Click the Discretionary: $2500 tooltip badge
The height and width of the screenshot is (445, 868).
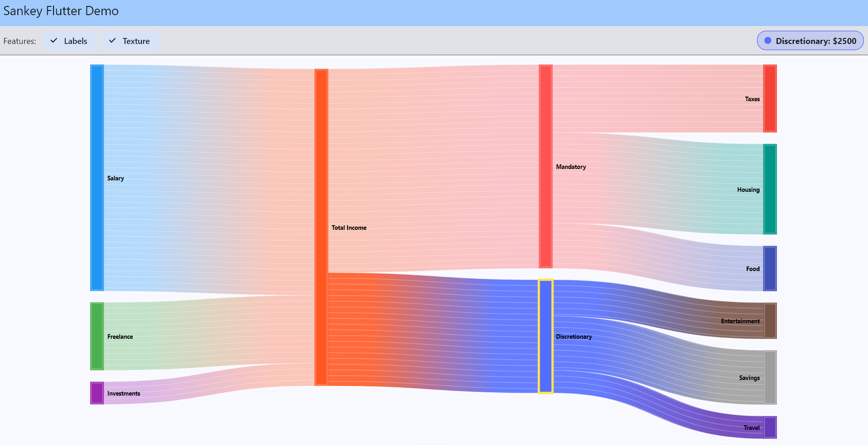coord(810,40)
